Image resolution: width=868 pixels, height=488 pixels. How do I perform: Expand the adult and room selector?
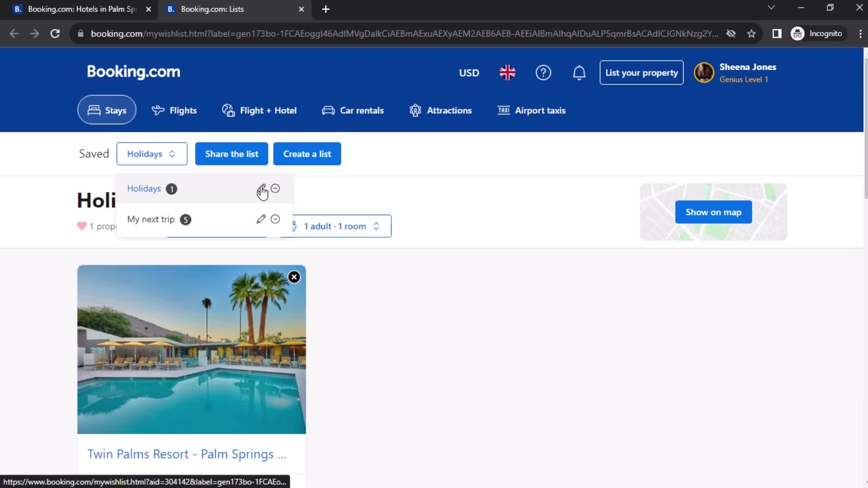click(335, 226)
